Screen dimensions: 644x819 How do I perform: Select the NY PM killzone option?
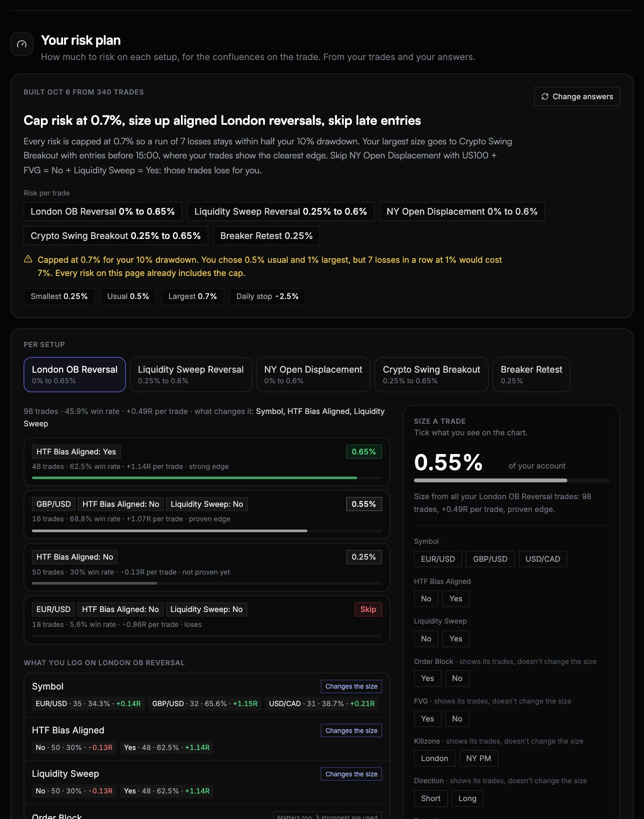point(479,758)
